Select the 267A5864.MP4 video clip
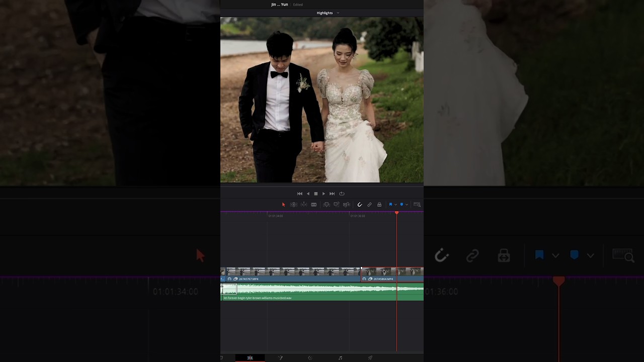 (x=392, y=275)
